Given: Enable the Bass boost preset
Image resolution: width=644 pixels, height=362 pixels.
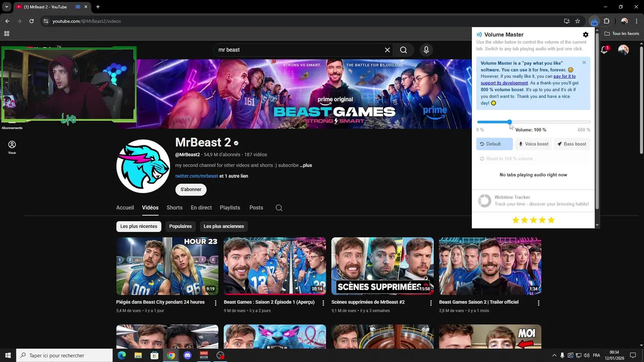Looking at the screenshot, I should [572, 144].
